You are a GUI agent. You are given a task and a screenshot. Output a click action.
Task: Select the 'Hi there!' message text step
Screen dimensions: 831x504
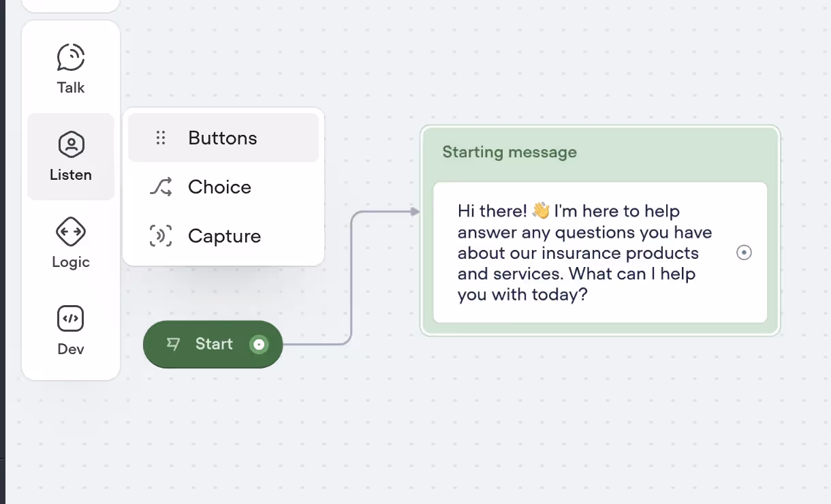[600, 253]
